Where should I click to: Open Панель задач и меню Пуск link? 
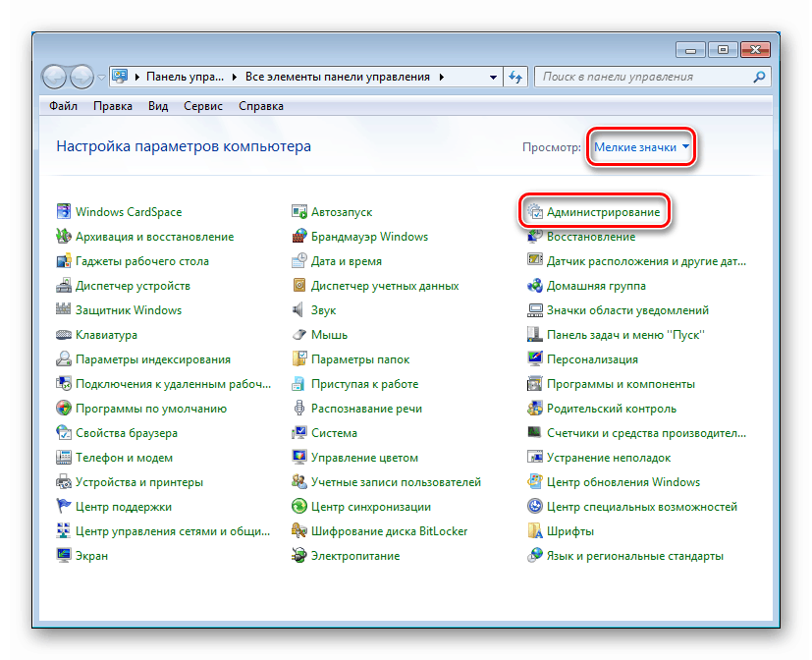[625, 335]
